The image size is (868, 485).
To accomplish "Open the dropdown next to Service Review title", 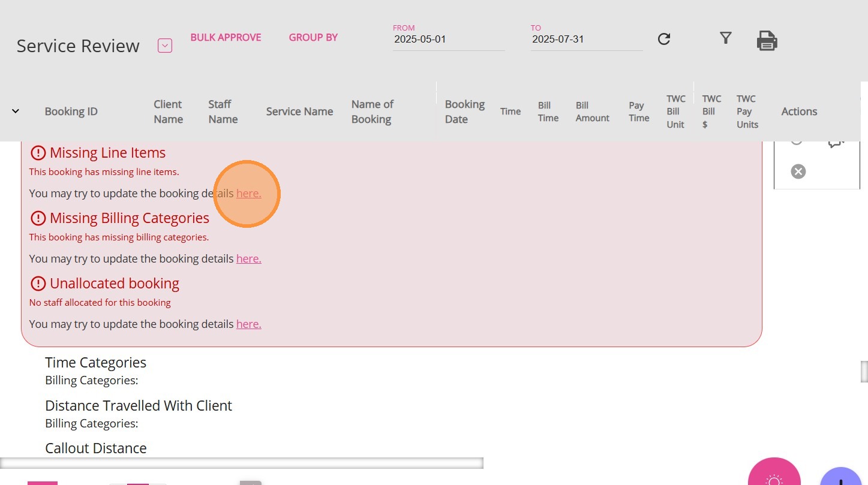I will (x=165, y=46).
